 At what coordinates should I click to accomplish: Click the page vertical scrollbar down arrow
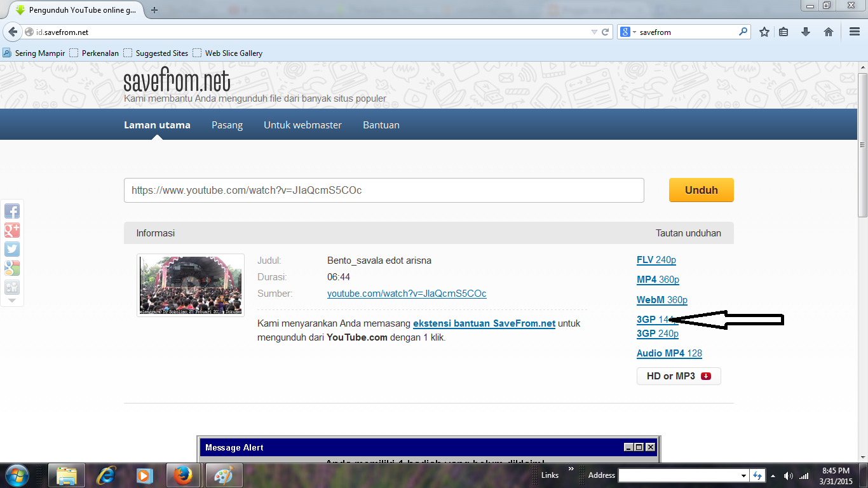tap(862, 457)
